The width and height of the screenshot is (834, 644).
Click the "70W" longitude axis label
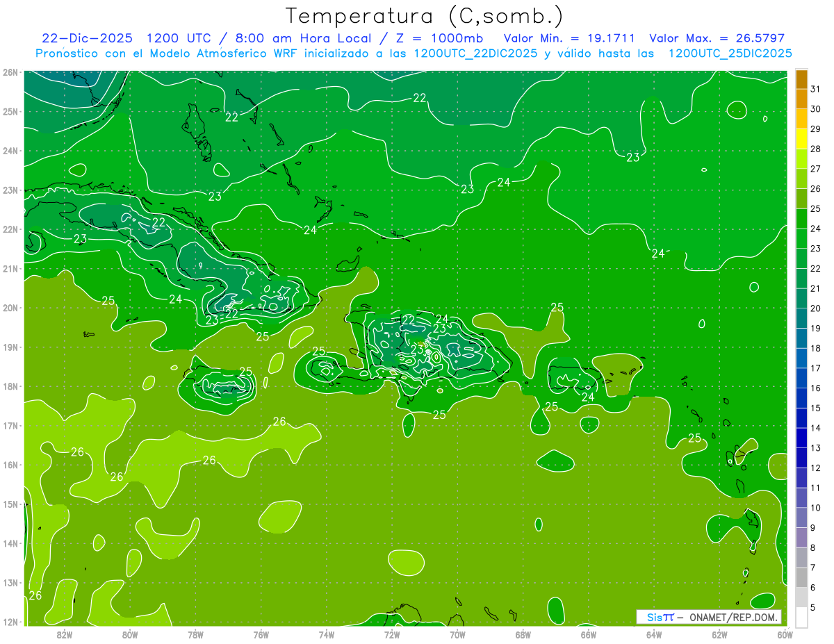point(457,634)
